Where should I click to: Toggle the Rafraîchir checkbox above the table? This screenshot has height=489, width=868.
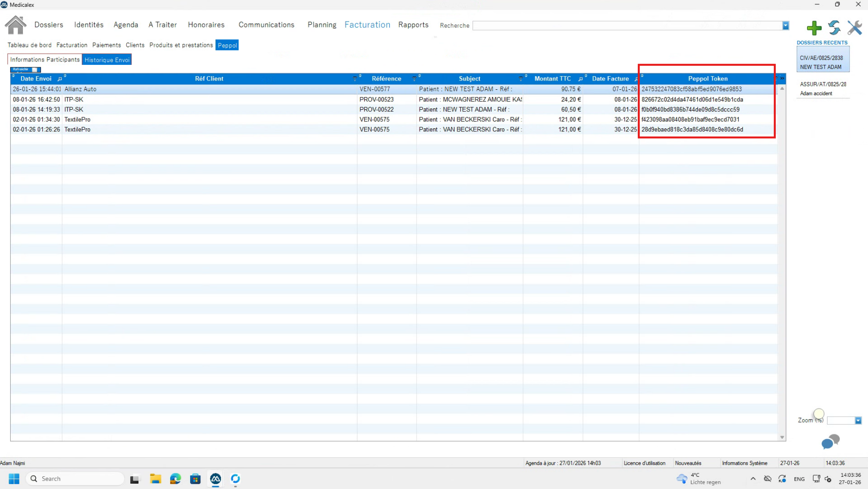[35, 70]
